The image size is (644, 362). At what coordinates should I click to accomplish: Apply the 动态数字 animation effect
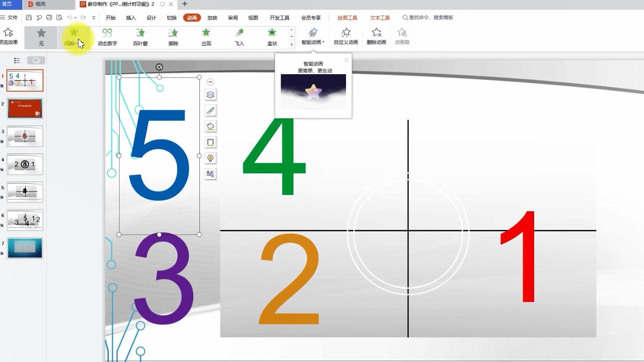(x=107, y=37)
